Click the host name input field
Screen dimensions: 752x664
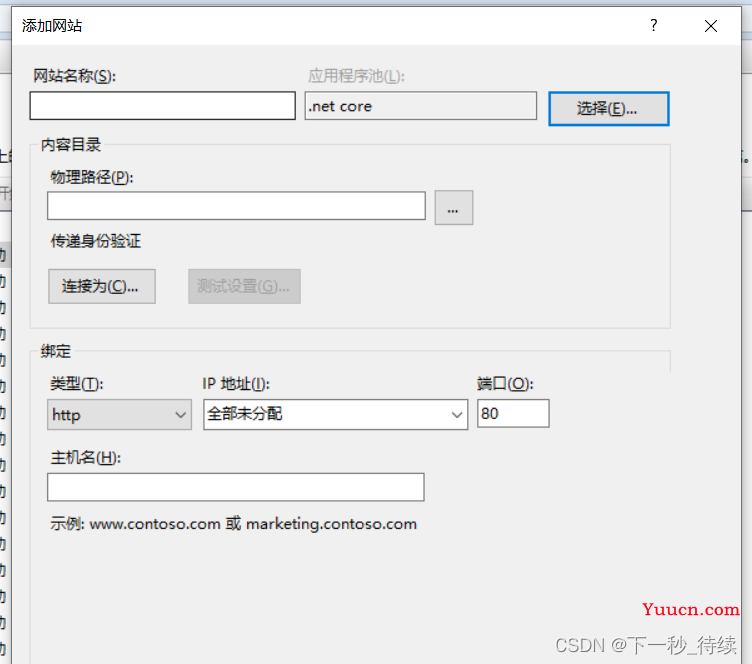[x=235, y=487]
